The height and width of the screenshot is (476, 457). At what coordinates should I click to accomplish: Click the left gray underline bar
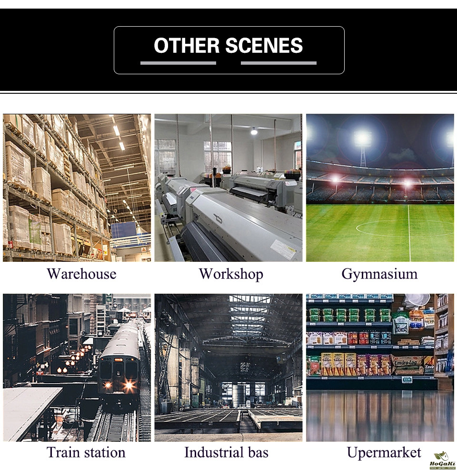(178, 63)
